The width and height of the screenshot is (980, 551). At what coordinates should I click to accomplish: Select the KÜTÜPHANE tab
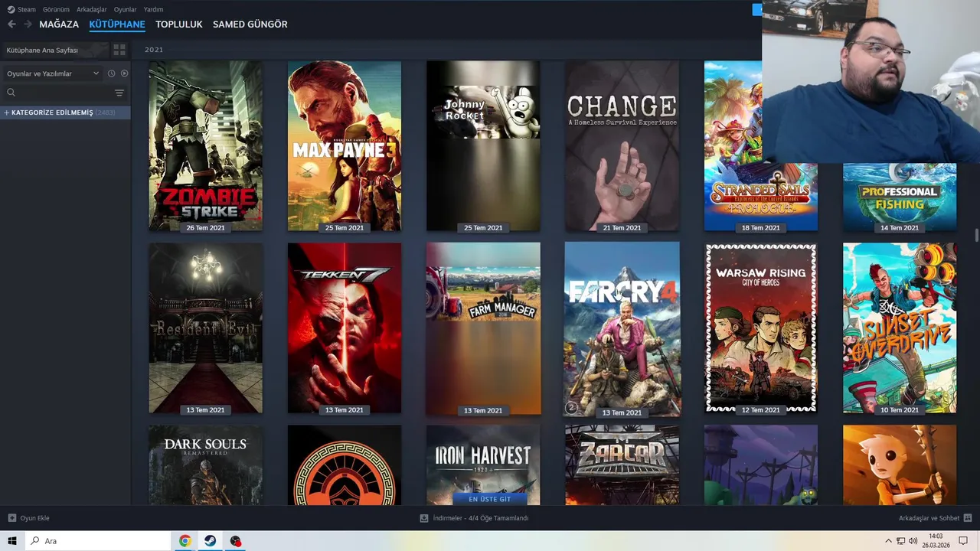(117, 24)
